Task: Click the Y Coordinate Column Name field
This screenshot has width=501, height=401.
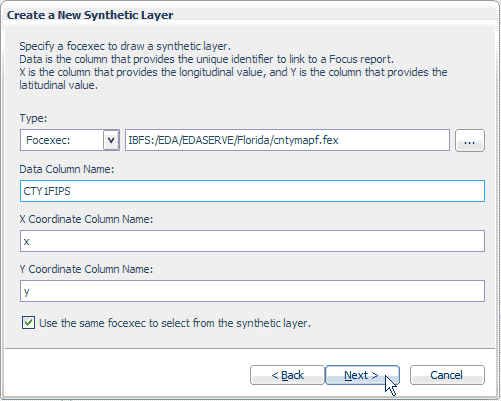Action: tap(252, 291)
